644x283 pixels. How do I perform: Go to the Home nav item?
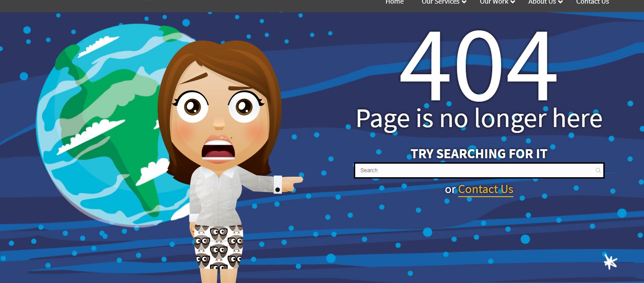394,2
